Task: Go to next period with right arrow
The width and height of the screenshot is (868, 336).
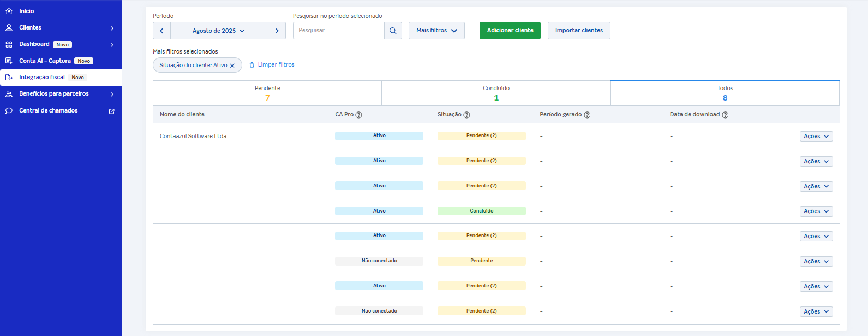Action: pos(277,31)
